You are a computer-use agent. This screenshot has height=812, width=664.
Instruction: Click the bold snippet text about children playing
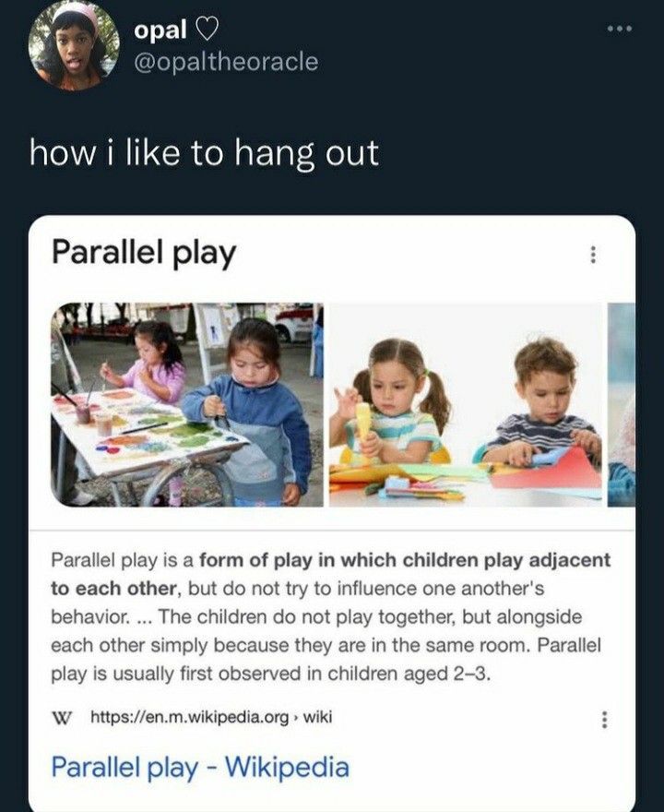pos(331,574)
